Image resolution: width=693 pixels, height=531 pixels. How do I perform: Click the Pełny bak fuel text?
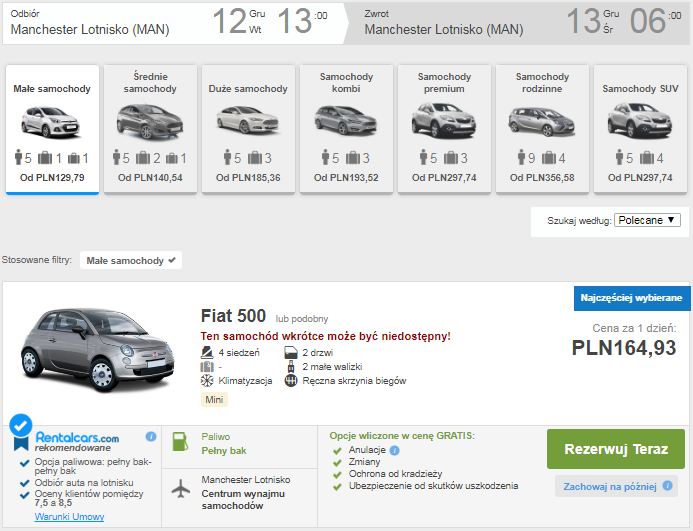click(224, 451)
